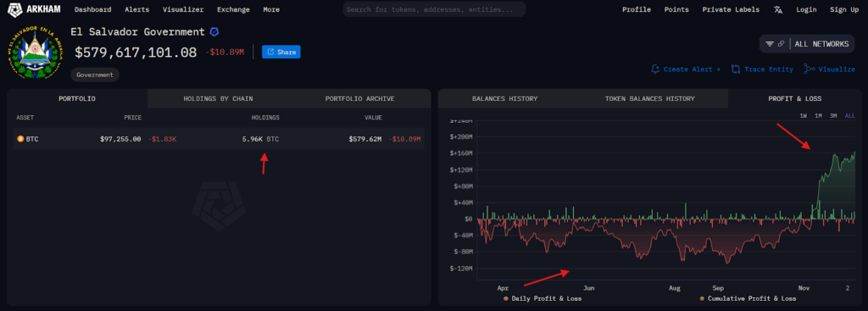Click the -$1.83K price change

pyautogui.click(x=162, y=139)
